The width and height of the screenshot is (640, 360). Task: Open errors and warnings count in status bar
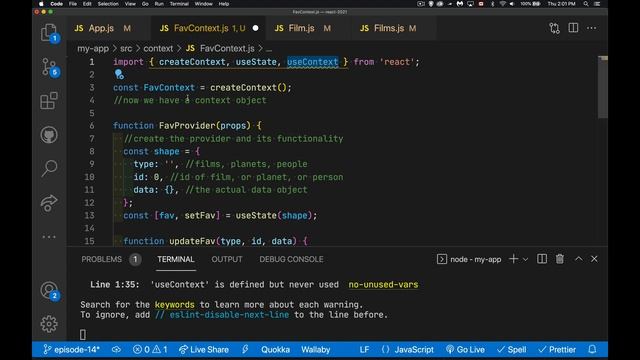point(150,350)
